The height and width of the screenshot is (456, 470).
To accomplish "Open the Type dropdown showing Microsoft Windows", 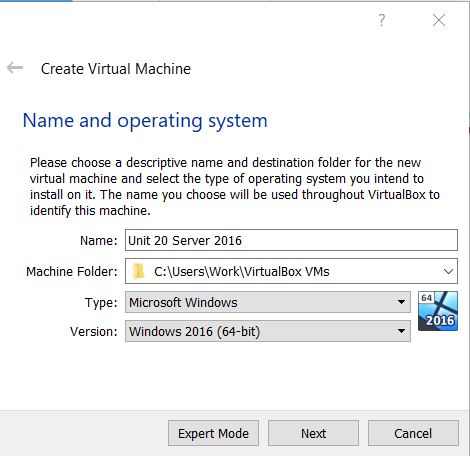I will (268, 302).
